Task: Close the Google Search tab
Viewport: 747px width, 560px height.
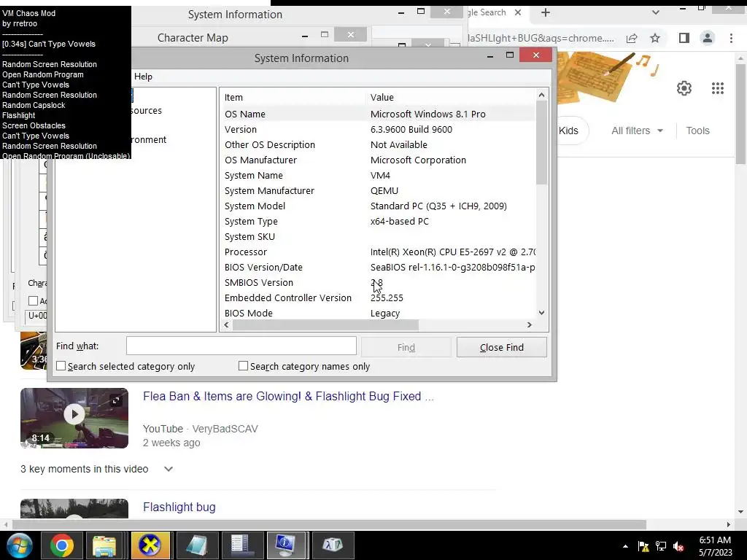Action: point(518,12)
